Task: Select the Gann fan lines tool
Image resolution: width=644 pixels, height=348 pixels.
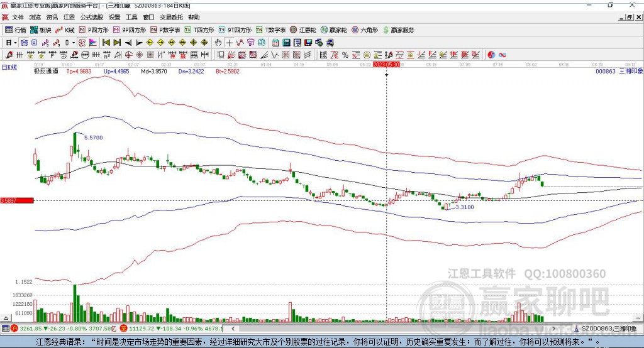Action: coord(231,55)
